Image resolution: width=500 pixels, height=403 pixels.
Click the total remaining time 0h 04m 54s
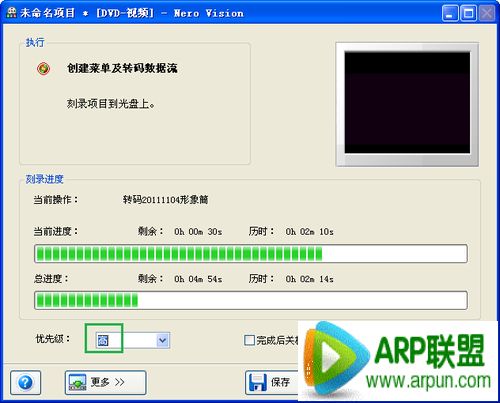[x=198, y=279]
